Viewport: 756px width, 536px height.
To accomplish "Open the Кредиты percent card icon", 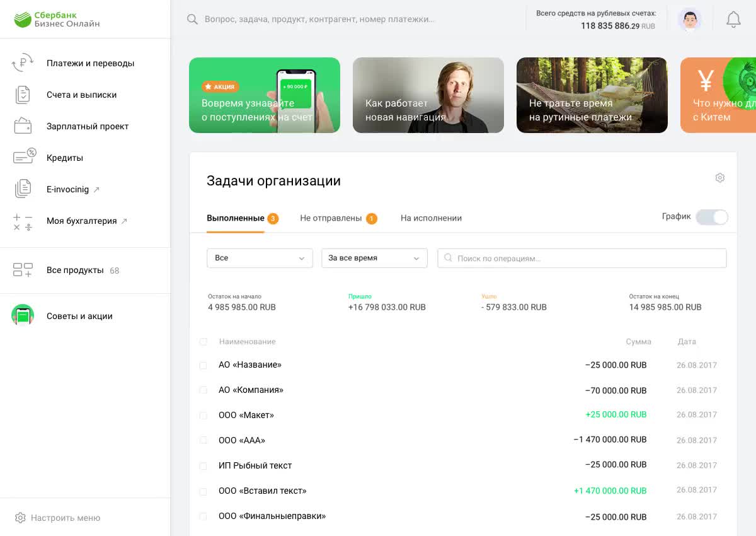I will 24,157.
